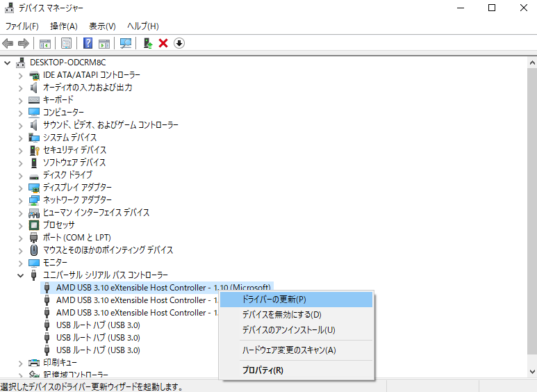Click the down arrow toolbar icon
The image size is (537, 392).
pyautogui.click(x=179, y=43)
